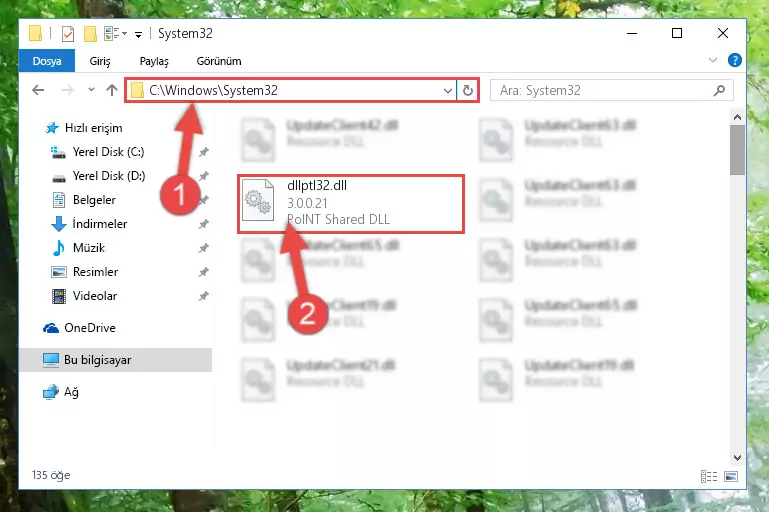
Task: Open the recent locations dropdown arrow
Action: tap(91, 90)
